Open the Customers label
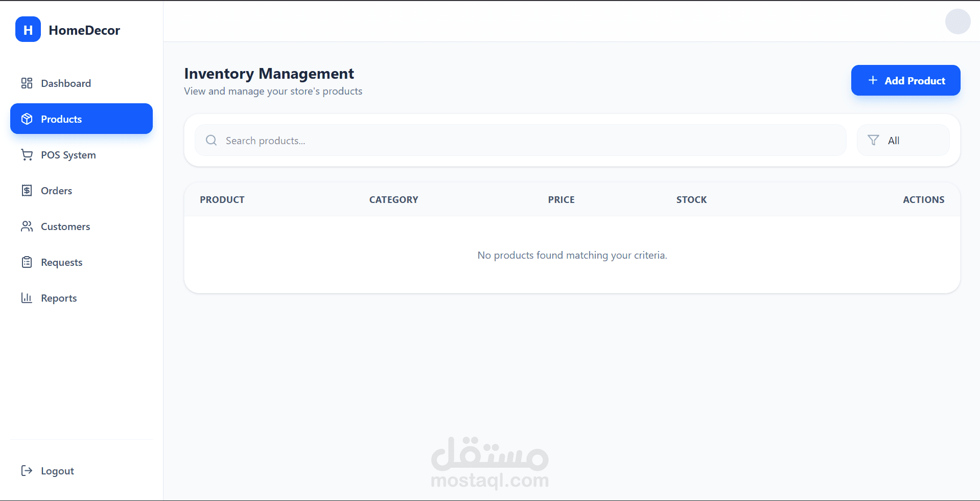 click(65, 226)
